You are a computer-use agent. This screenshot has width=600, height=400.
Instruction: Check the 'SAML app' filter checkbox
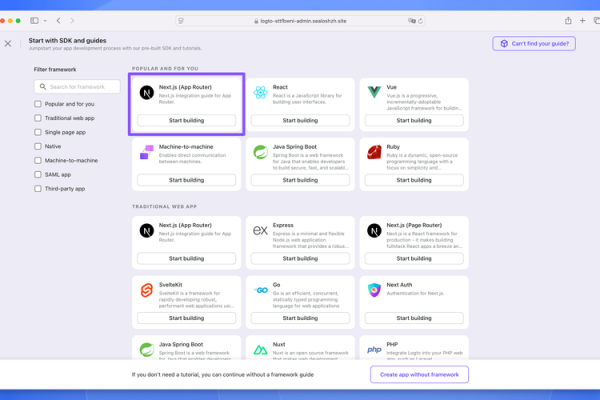tap(38, 175)
